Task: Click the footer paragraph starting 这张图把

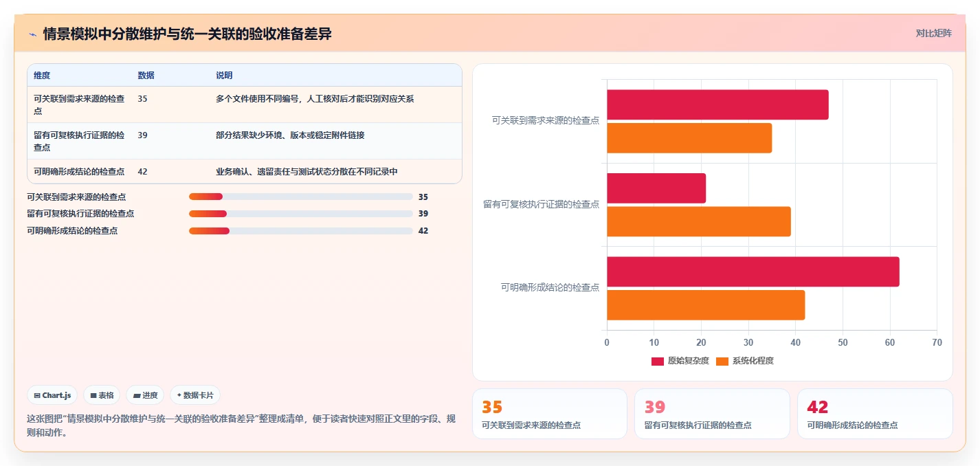Action: click(x=241, y=425)
